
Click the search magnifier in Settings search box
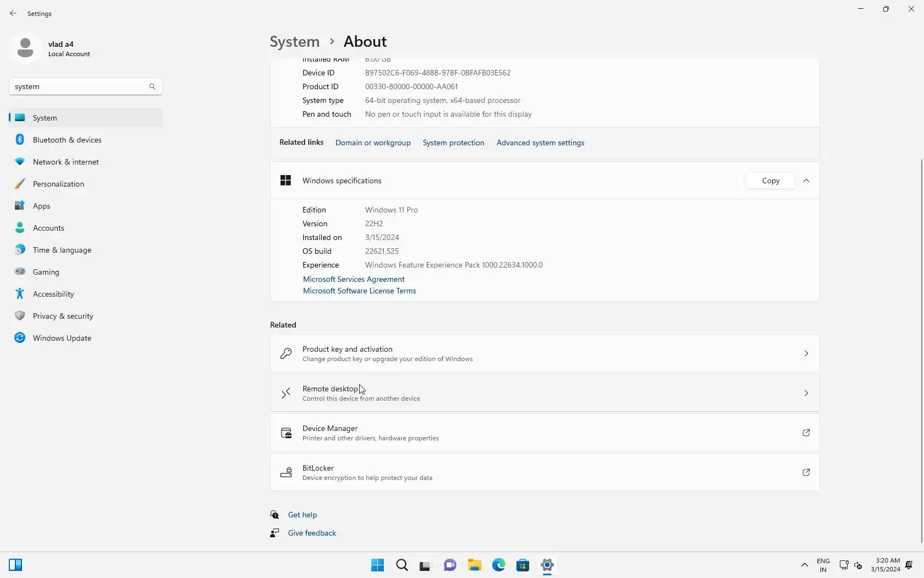pyautogui.click(x=152, y=86)
